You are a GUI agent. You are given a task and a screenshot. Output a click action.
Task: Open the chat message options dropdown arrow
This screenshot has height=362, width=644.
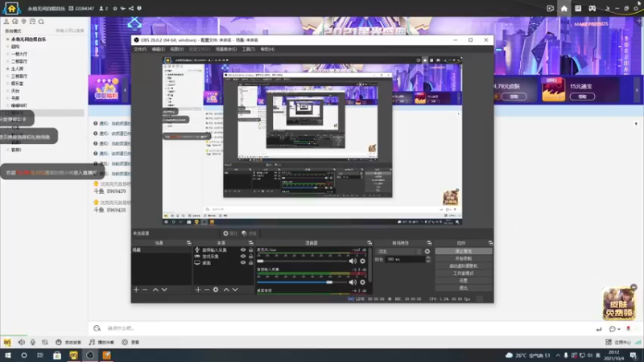pos(619,329)
